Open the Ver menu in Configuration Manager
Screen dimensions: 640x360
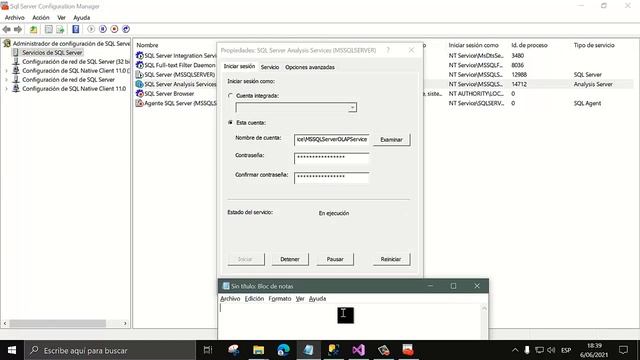(61, 18)
